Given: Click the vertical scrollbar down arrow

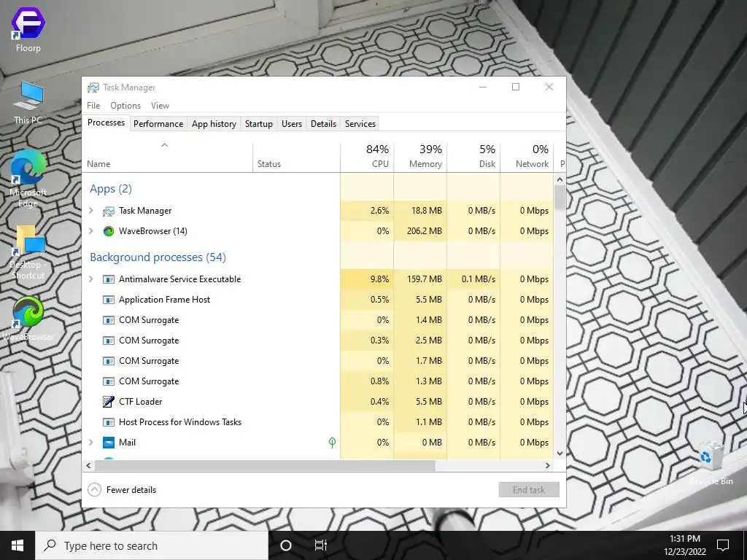Looking at the screenshot, I should tap(560, 454).
